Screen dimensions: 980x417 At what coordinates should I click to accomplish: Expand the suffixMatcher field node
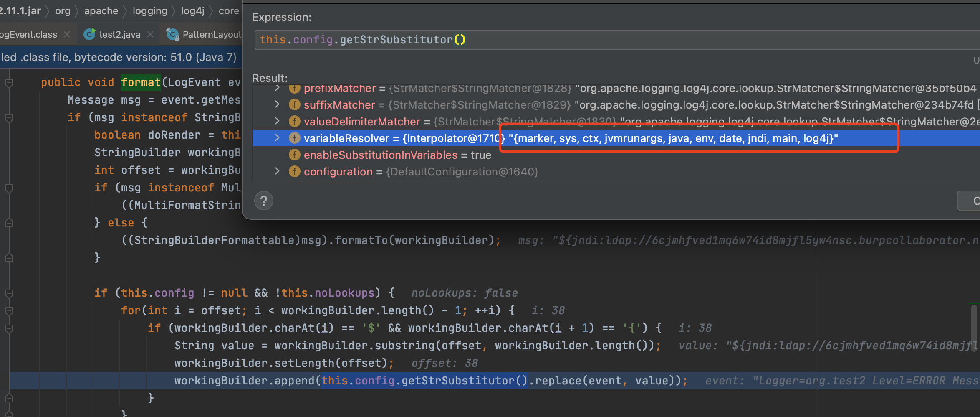[277, 104]
